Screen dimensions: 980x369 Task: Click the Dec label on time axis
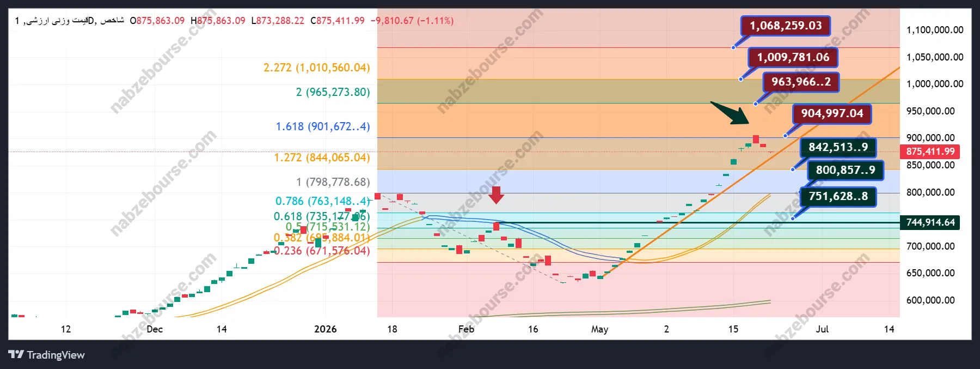tap(155, 329)
